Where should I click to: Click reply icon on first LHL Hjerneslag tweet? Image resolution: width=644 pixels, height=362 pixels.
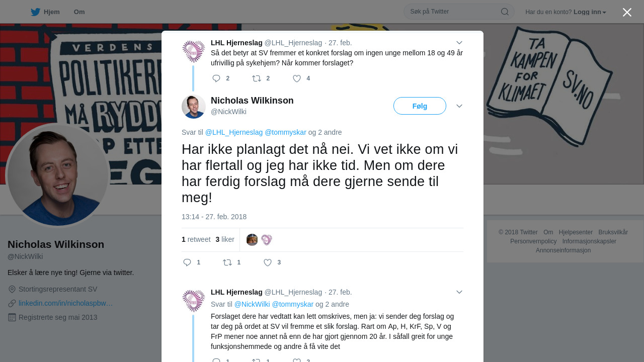(x=216, y=78)
